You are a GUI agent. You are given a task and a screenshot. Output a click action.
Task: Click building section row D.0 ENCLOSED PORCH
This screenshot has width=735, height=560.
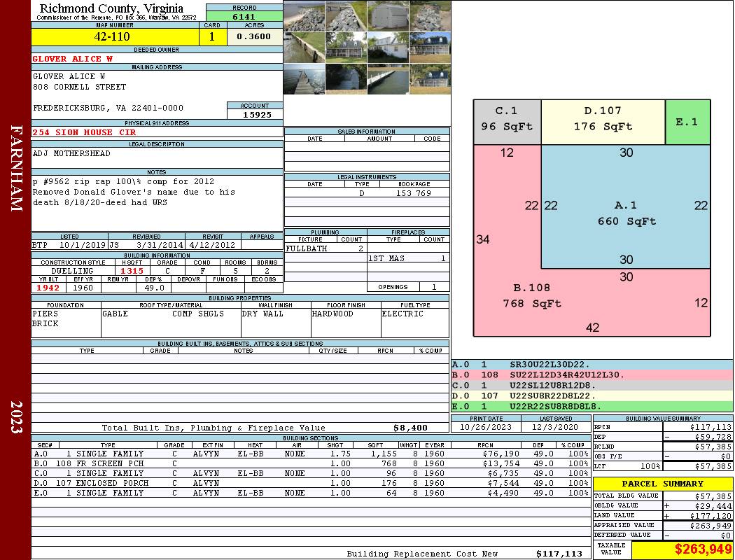pos(311,483)
